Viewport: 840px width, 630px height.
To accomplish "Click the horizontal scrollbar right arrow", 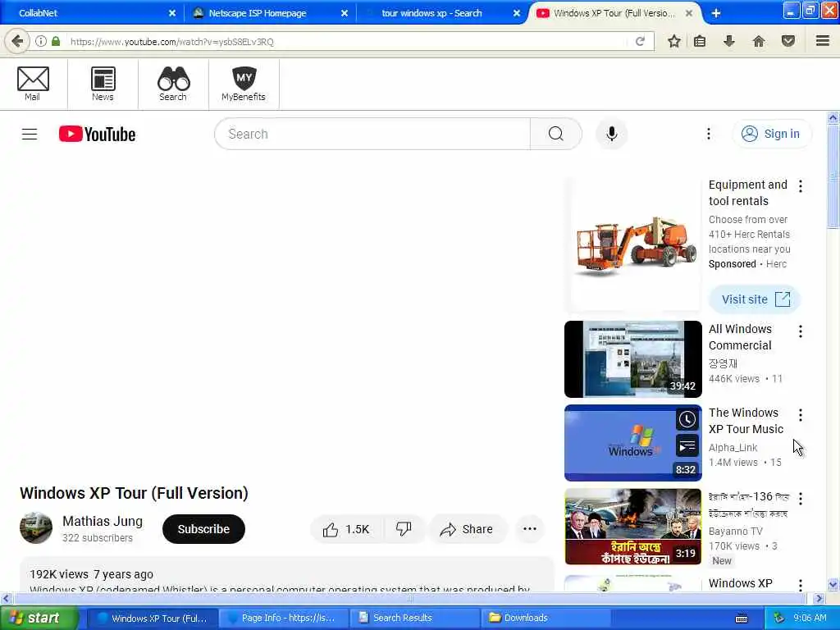I will [x=819, y=598].
